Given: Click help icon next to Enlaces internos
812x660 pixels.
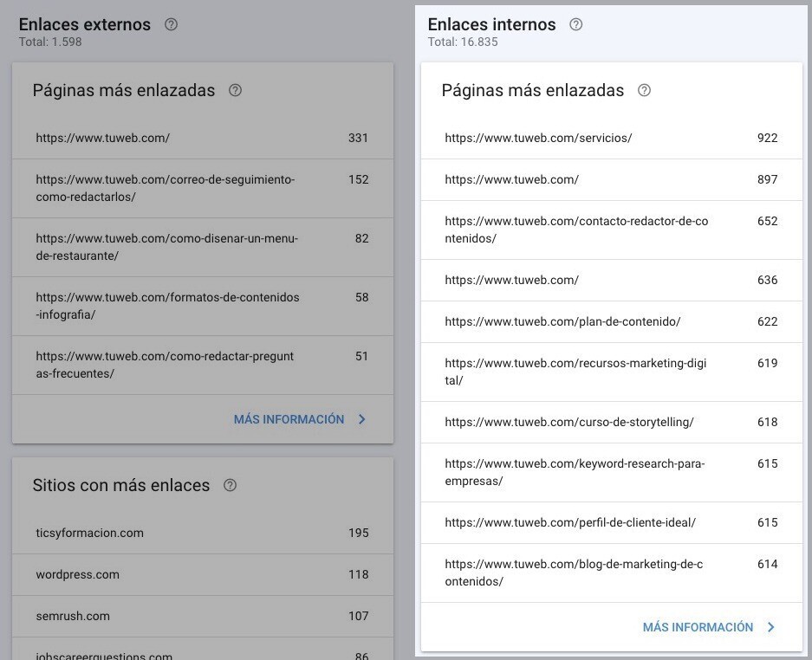Looking at the screenshot, I should pos(576,24).
